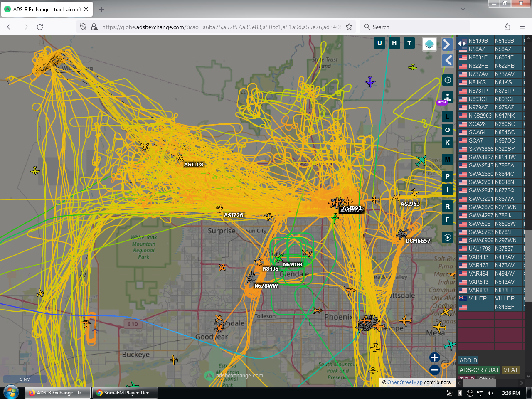The image size is (532, 399).
Task: Switch to ADS-B Exchange browser tab
Action: [x=47, y=9]
